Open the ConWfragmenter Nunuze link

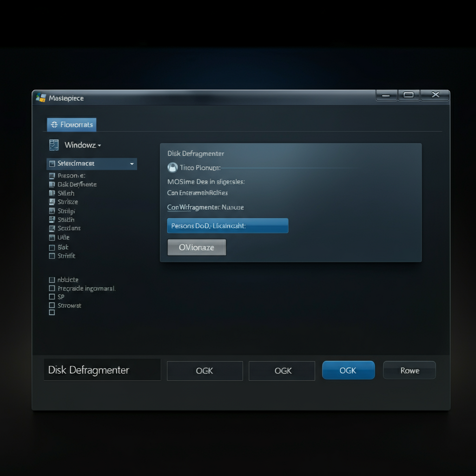[x=205, y=207]
